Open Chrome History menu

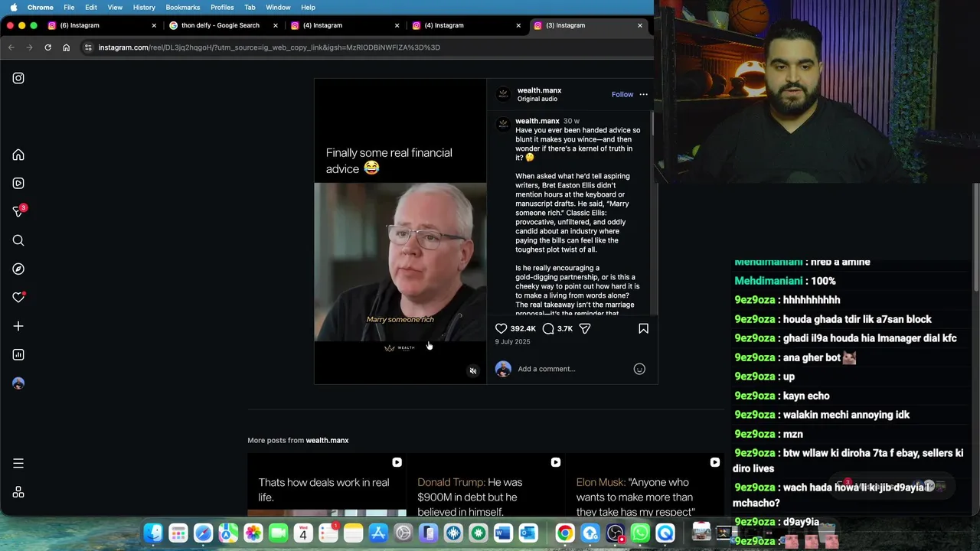click(144, 7)
